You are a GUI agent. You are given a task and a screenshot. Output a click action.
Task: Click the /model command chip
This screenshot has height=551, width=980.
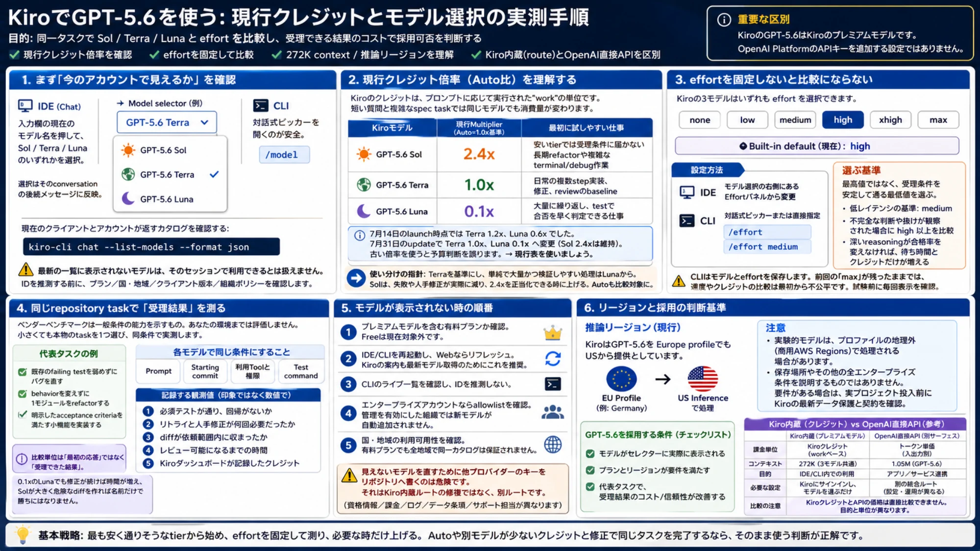[284, 155]
